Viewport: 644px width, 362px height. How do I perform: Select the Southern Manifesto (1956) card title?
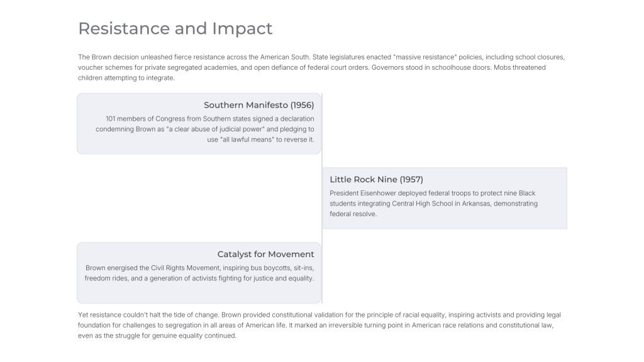[x=258, y=105]
